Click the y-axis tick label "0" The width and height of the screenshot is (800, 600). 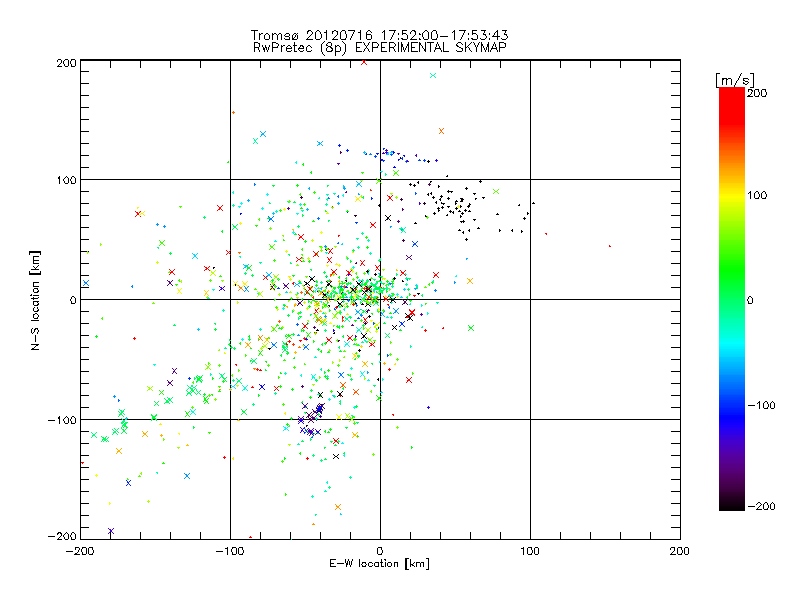point(73,300)
